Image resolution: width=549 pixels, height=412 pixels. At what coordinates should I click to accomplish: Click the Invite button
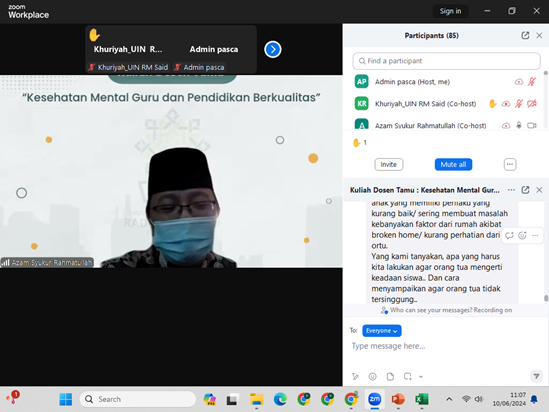pyautogui.click(x=389, y=164)
